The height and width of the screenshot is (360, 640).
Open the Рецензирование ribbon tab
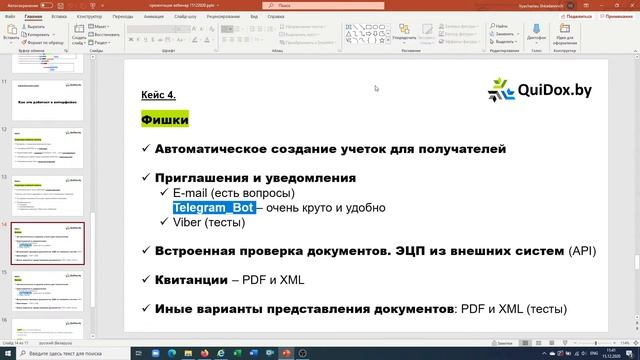[223, 17]
